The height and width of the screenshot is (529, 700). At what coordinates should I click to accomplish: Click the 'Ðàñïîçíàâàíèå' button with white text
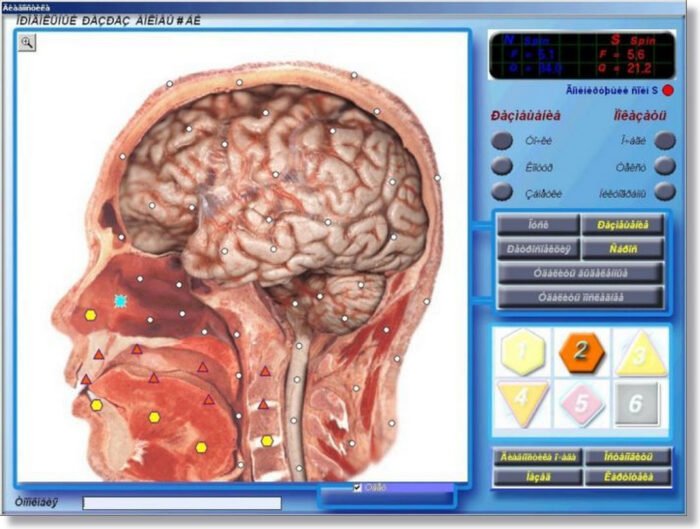click(538, 249)
